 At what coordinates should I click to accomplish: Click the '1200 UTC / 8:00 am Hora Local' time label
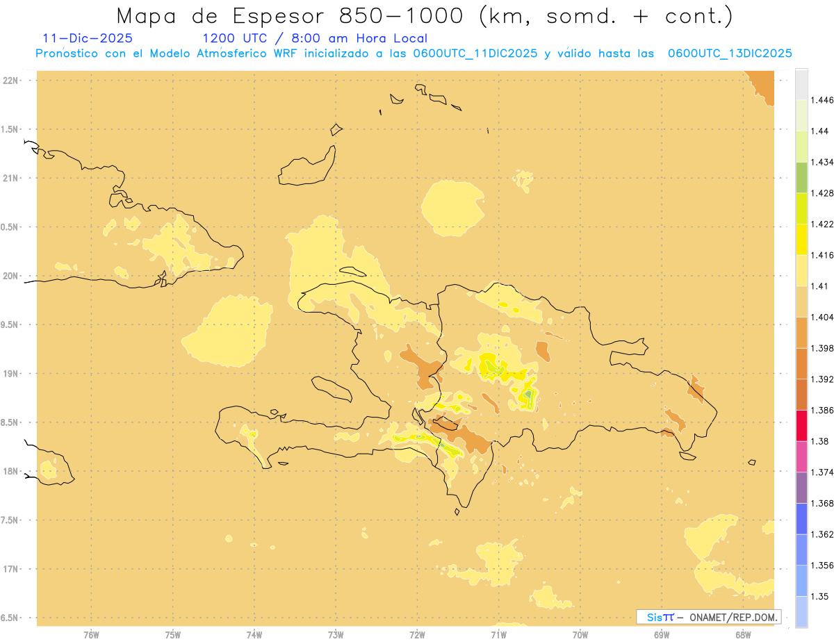315,39
